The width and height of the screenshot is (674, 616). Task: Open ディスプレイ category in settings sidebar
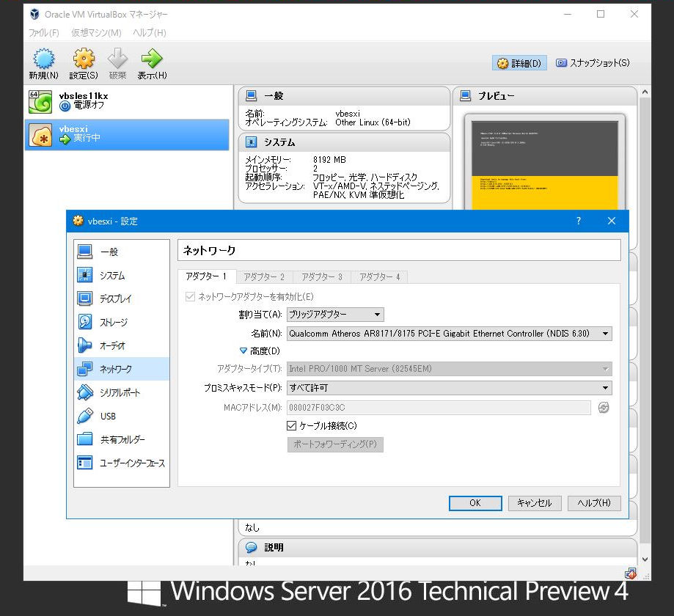coord(122,298)
